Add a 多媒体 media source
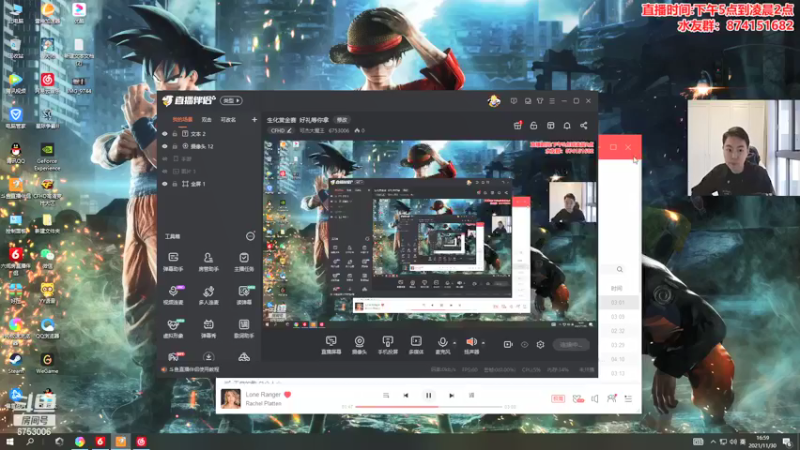 tap(416, 345)
